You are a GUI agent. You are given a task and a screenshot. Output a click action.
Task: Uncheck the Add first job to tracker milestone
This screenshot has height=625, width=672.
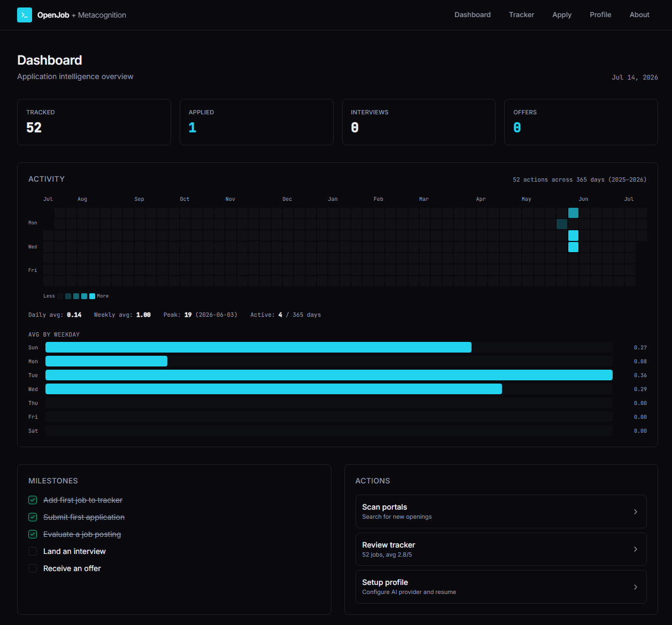pos(33,500)
